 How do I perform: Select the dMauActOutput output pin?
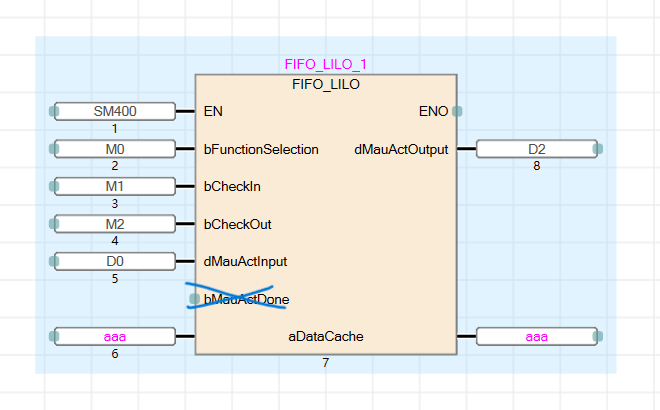pos(401,149)
